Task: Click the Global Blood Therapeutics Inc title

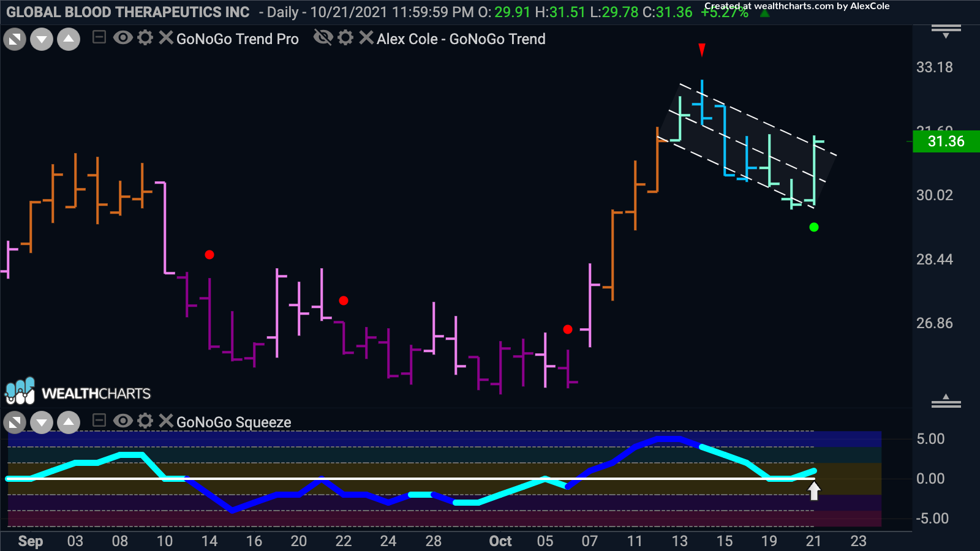Action: point(128,12)
